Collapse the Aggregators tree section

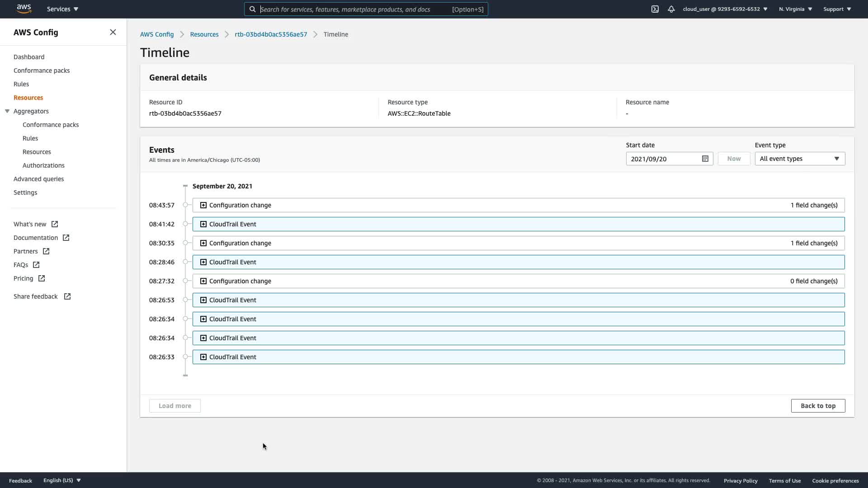7,111
